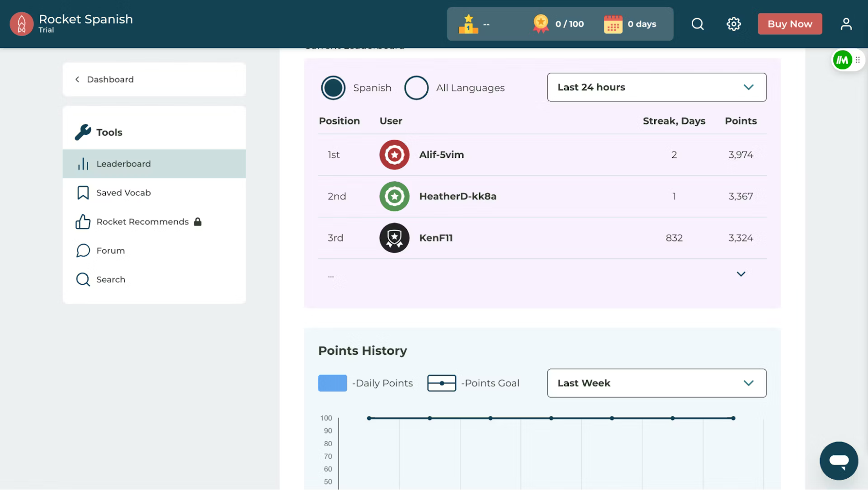868x490 pixels.
Task: Click the Streak, Days column header
Action: (674, 121)
